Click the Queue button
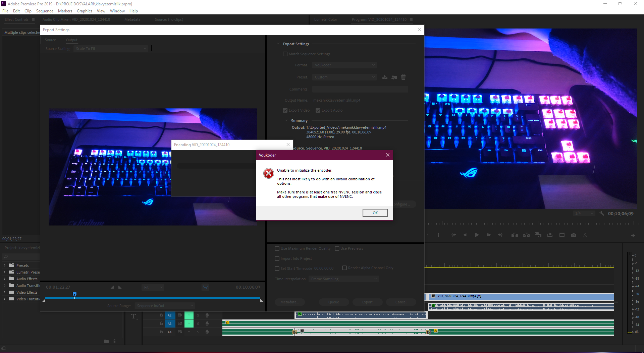This screenshot has width=644, height=353. 334,302
